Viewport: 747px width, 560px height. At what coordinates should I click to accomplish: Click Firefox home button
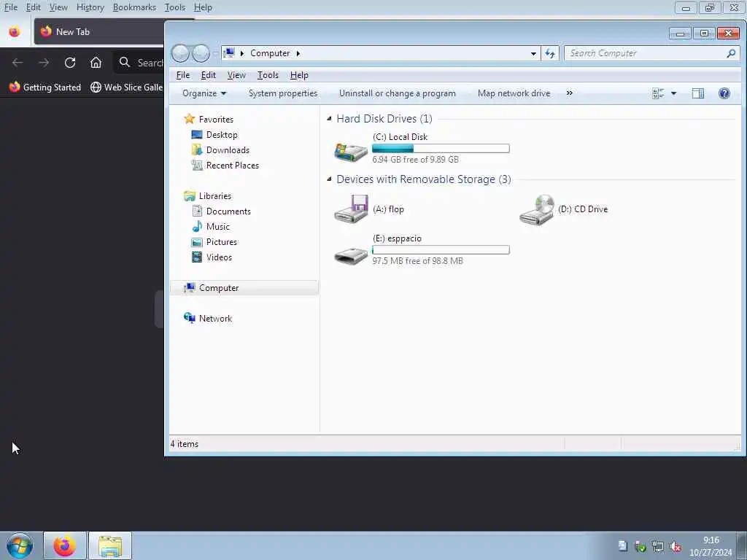[x=96, y=63]
